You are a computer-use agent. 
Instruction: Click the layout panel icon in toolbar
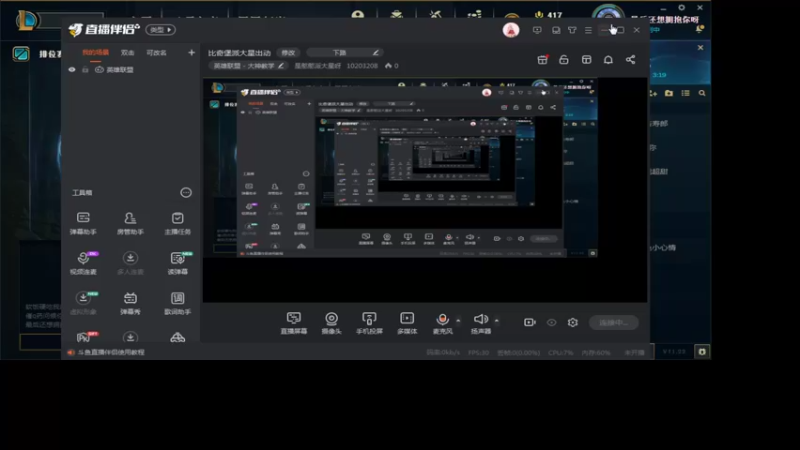(x=586, y=60)
